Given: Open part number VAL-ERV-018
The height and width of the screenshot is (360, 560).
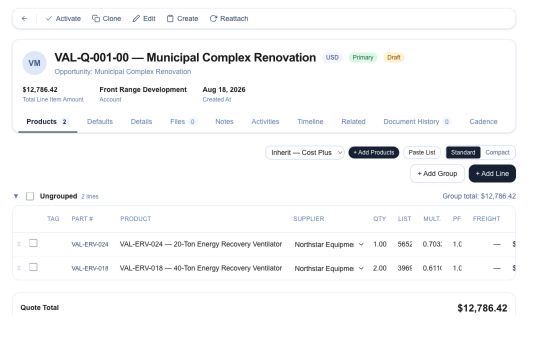Looking at the screenshot, I should pos(90,268).
